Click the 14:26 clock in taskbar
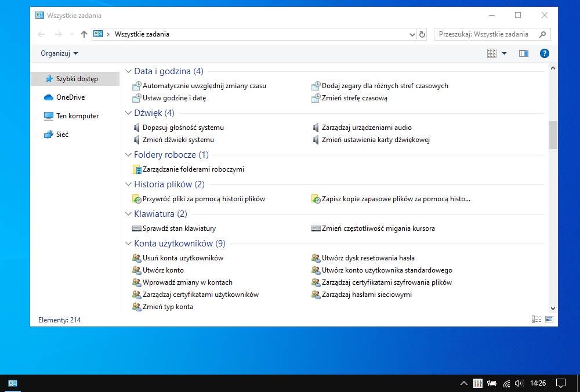The image size is (580, 392). pyautogui.click(x=538, y=383)
